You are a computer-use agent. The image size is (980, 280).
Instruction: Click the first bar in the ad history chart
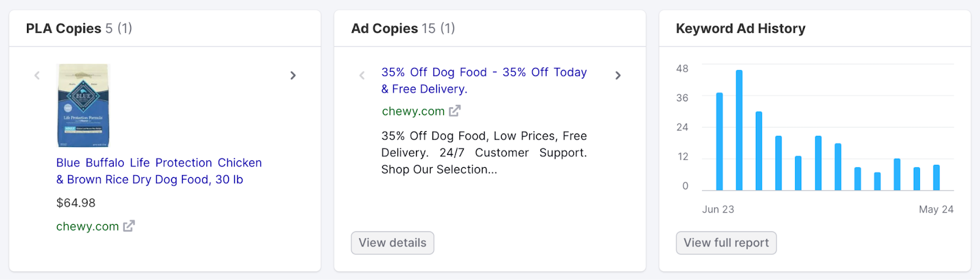click(x=720, y=142)
